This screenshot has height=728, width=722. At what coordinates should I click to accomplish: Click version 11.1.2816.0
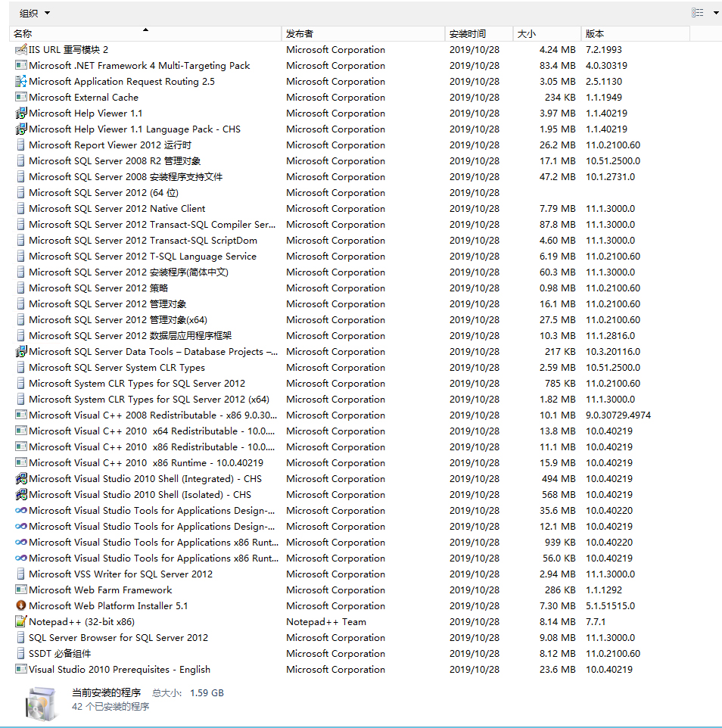[610, 336]
